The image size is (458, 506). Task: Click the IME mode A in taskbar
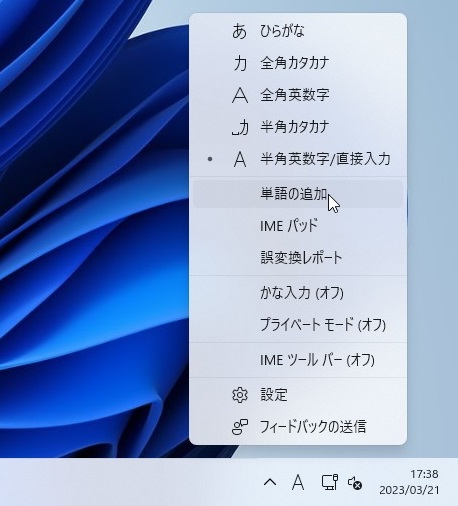coord(298,482)
